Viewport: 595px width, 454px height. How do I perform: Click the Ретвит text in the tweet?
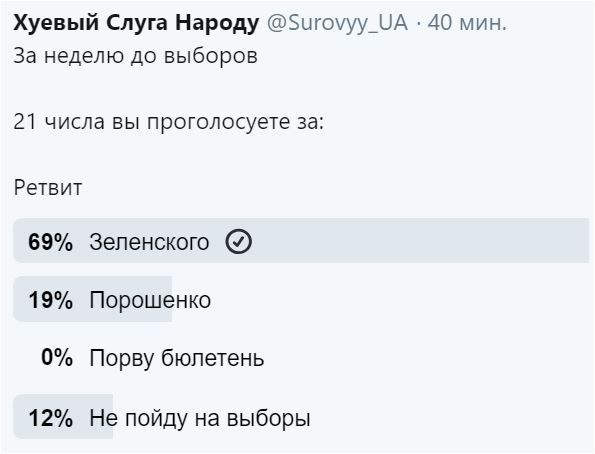click(48, 188)
